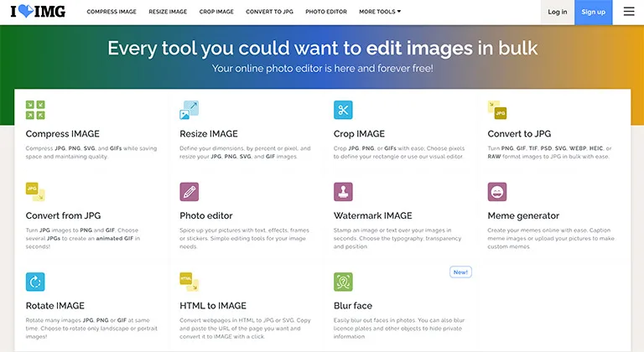This screenshot has width=644, height=352.
Task: Launch the Photo editor pencil icon
Action: click(189, 192)
